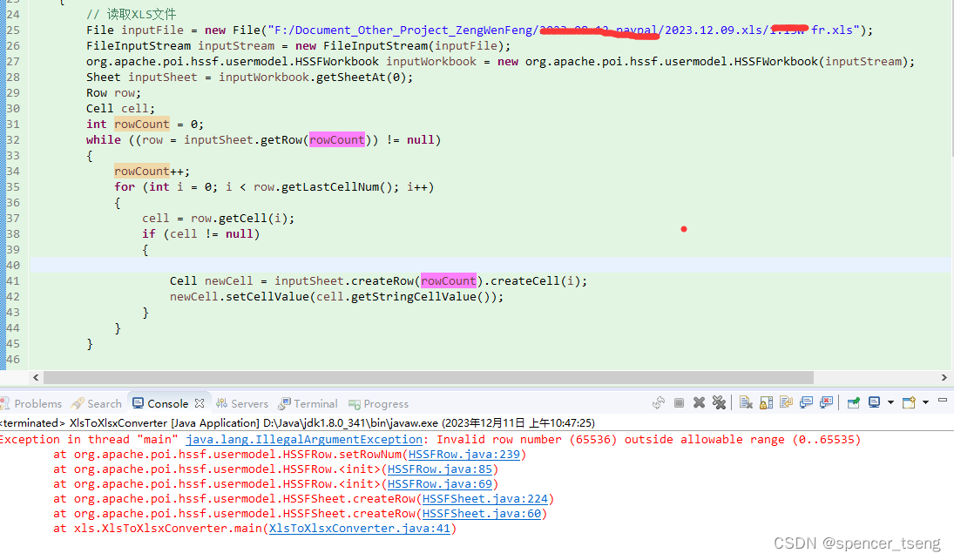The image size is (954, 560).
Task: Pin the Console view
Action: point(853,402)
